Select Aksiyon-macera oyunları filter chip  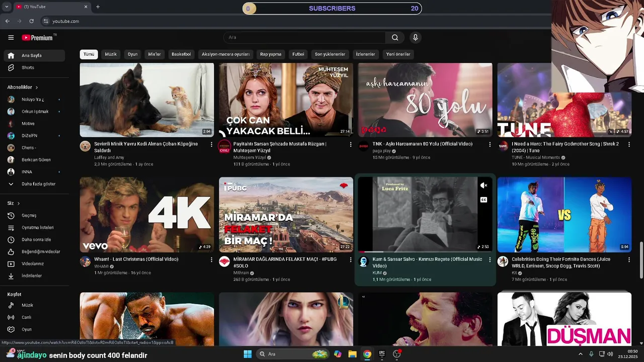225,54
